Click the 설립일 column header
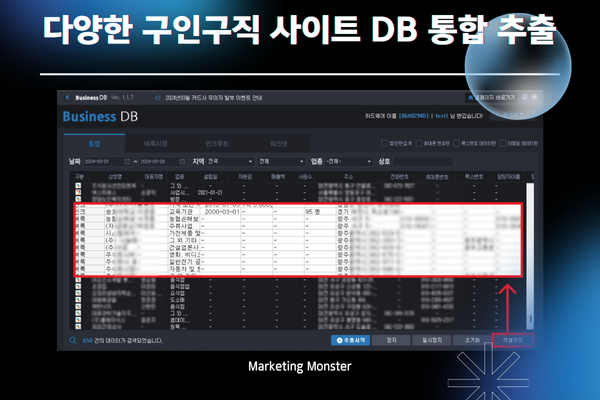 point(210,177)
